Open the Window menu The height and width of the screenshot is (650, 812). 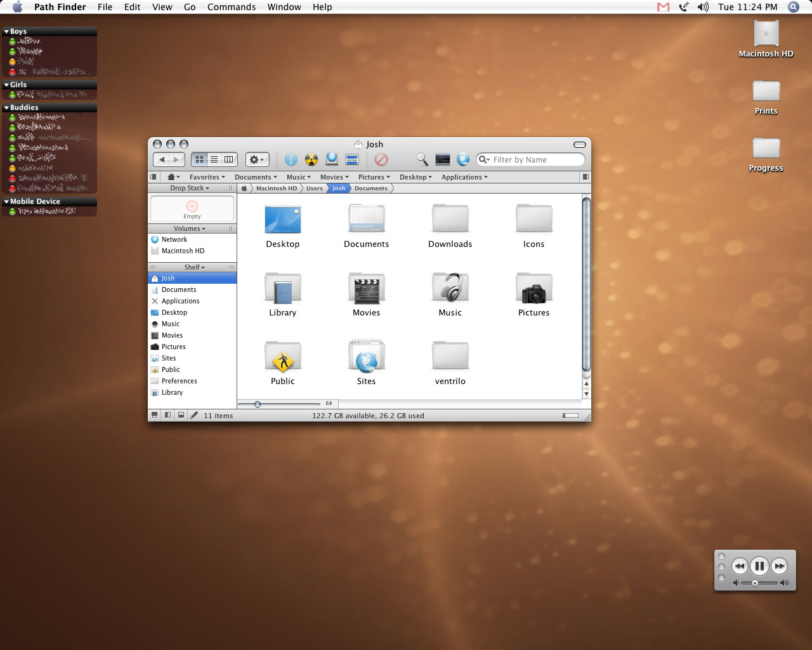(284, 7)
